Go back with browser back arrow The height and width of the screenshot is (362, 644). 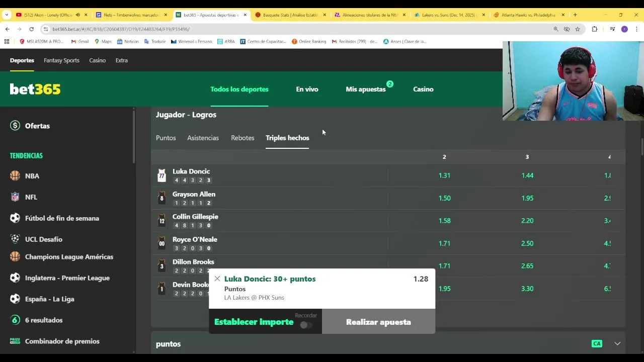click(8, 29)
